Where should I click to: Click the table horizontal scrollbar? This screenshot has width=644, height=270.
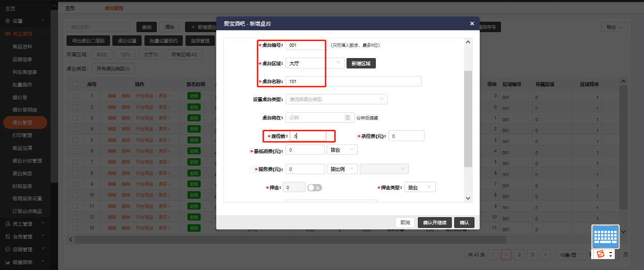click(290, 240)
